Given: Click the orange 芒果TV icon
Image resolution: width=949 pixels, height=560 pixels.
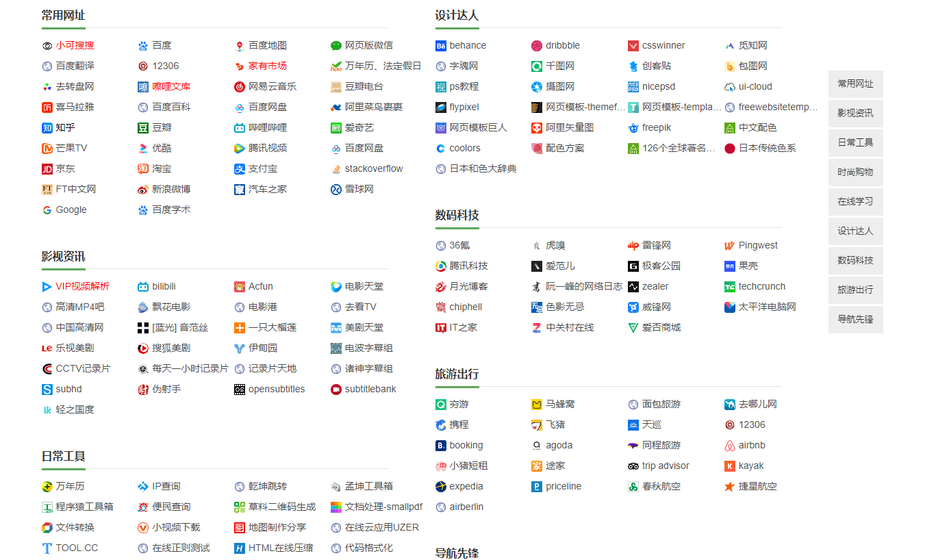Looking at the screenshot, I should 47,149.
